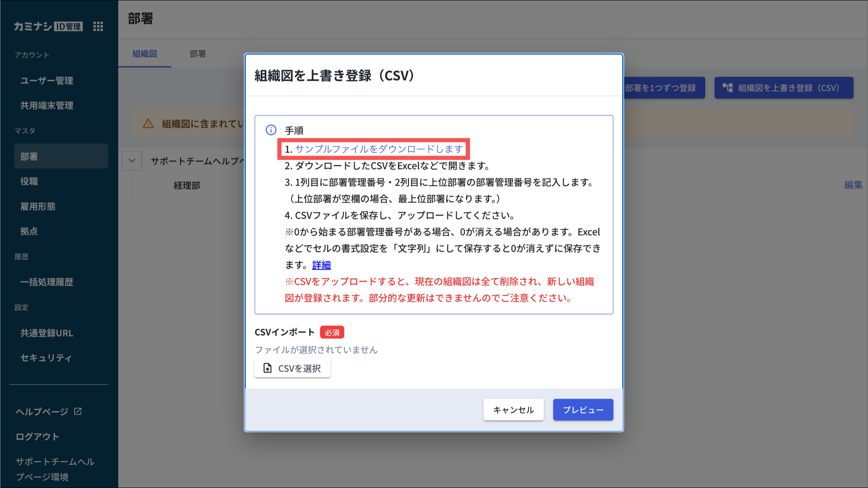Click the warning triangle icon in banner
The width and height of the screenshot is (868, 488).
tap(148, 123)
